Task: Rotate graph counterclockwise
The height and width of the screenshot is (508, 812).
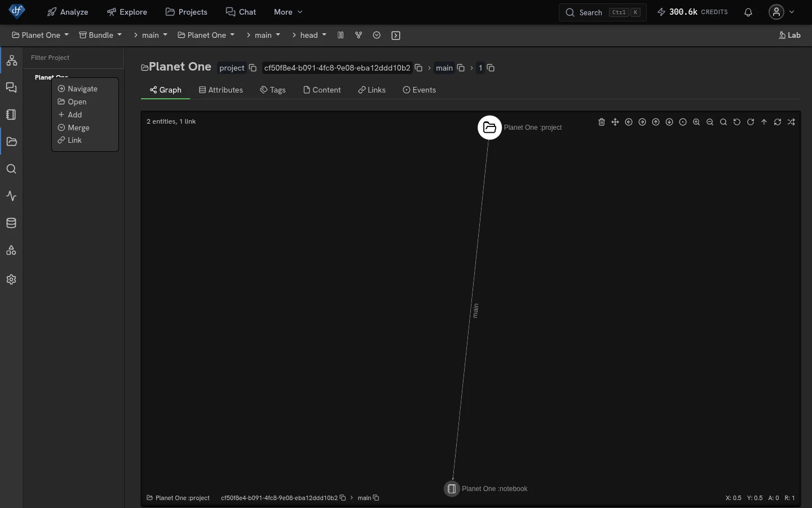Action: 737,122
